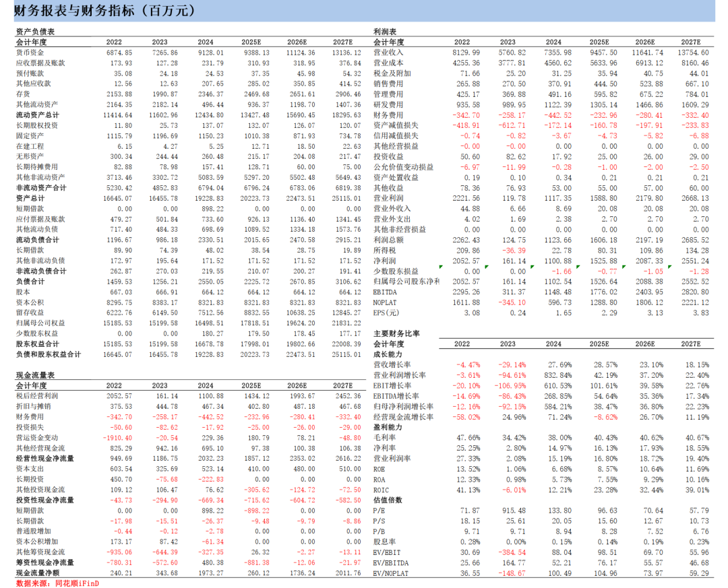Click the 长期待摊费用 row label
The image size is (728, 588).
(x=36, y=166)
